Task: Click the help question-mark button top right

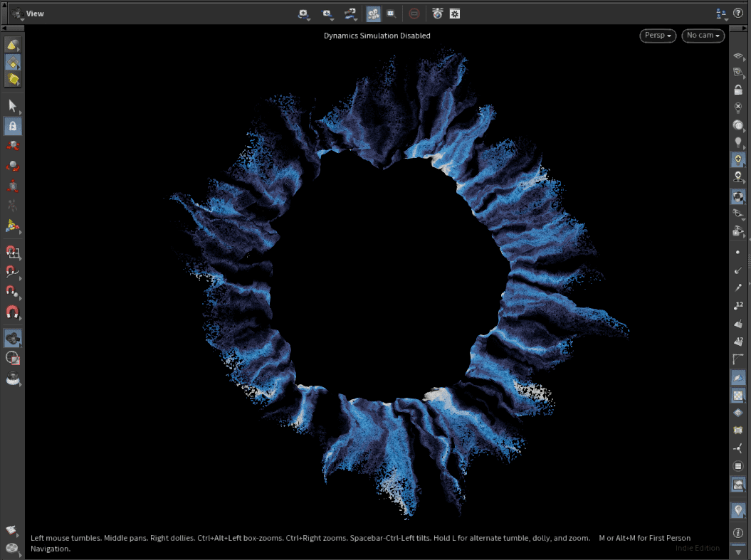Action: [x=738, y=13]
